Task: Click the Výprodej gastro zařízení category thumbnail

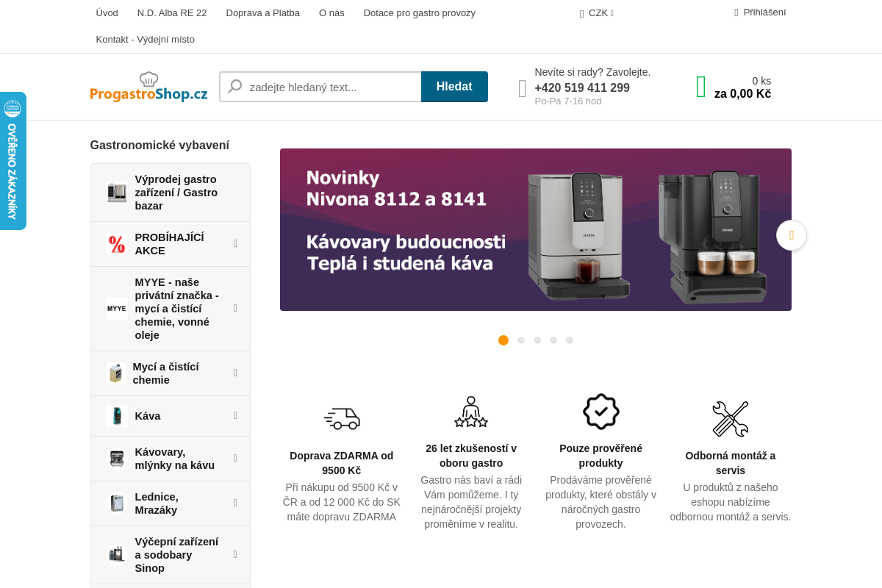Action: pyautogui.click(x=117, y=193)
